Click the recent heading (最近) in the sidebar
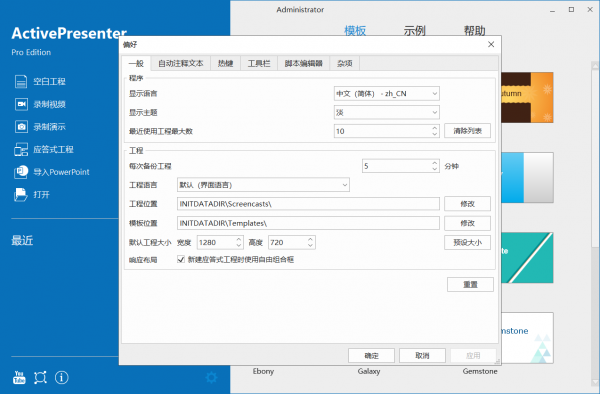 (x=22, y=240)
